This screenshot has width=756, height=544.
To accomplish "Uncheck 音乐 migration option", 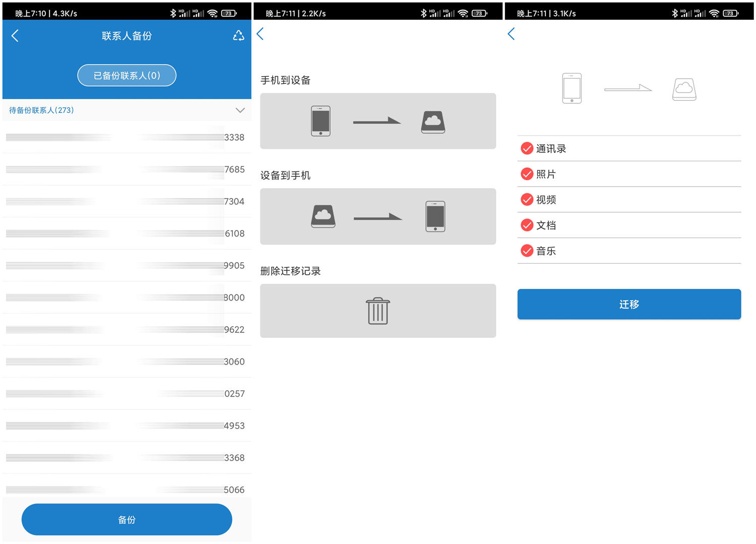I will pyautogui.click(x=527, y=251).
